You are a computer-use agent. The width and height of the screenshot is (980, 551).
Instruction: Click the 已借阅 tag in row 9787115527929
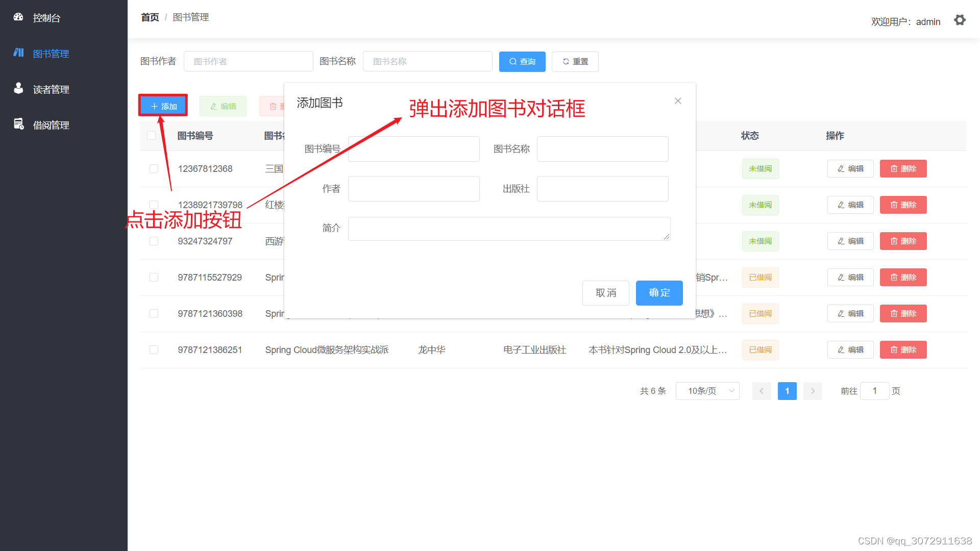761,278
